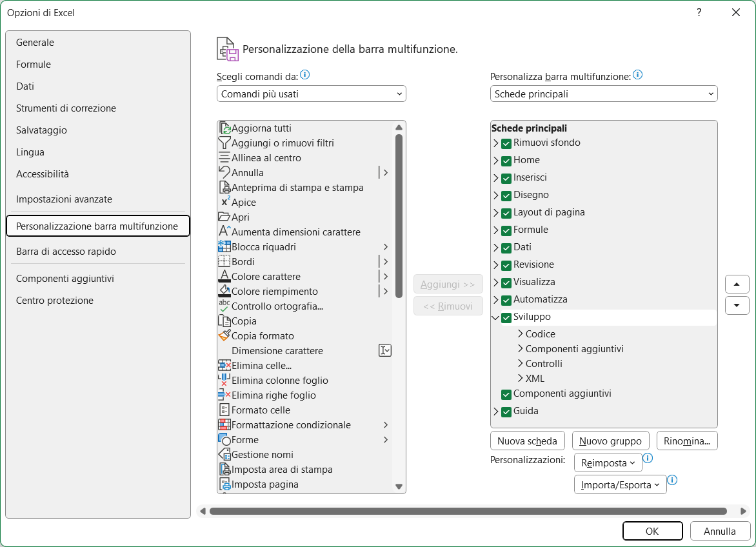Open the Comandi più usati dropdown

312,94
